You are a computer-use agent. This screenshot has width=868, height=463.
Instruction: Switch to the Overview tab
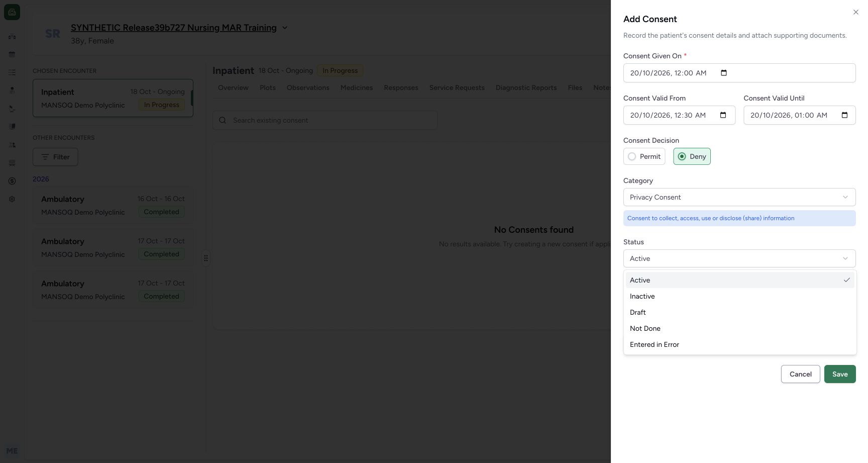pos(233,87)
